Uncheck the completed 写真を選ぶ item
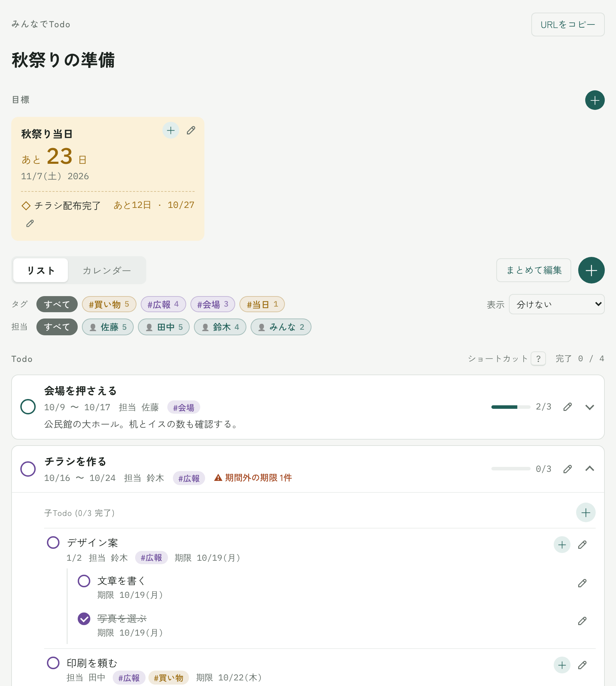Image resolution: width=616 pixels, height=686 pixels. [x=84, y=619]
